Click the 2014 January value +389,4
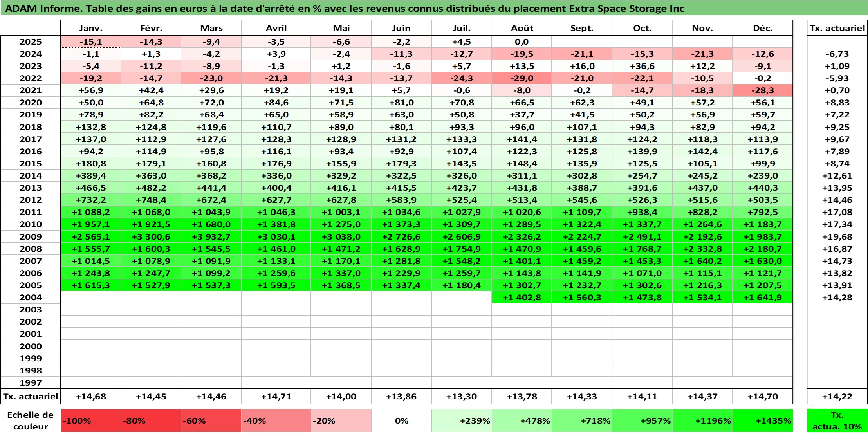The width and height of the screenshot is (868, 433). pyautogui.click(x=91, y=176)
